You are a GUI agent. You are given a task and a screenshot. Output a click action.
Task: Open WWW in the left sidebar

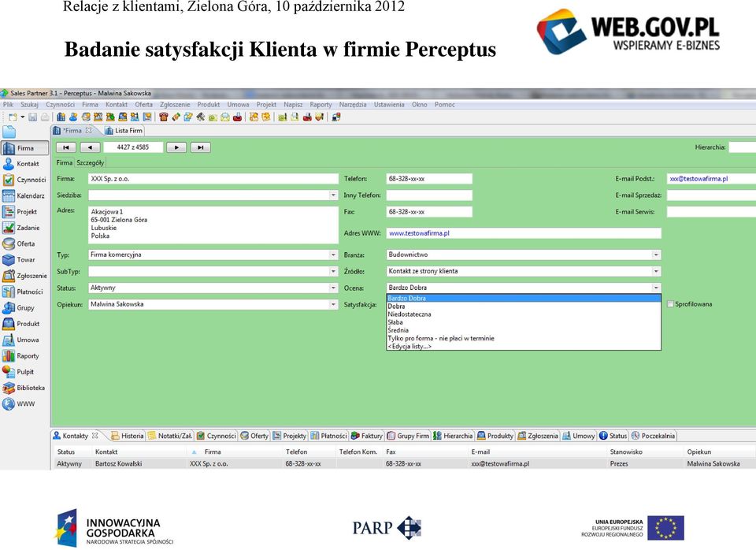pyautogui.click(x=19, y=403)
